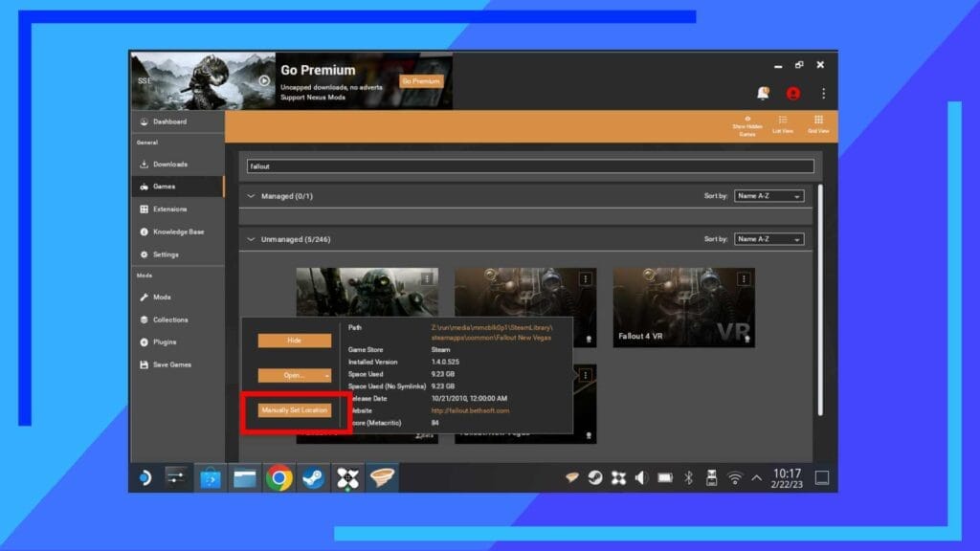Click the Settings gear icon
This screenshot has width=980, height=551.
point(145,254)
